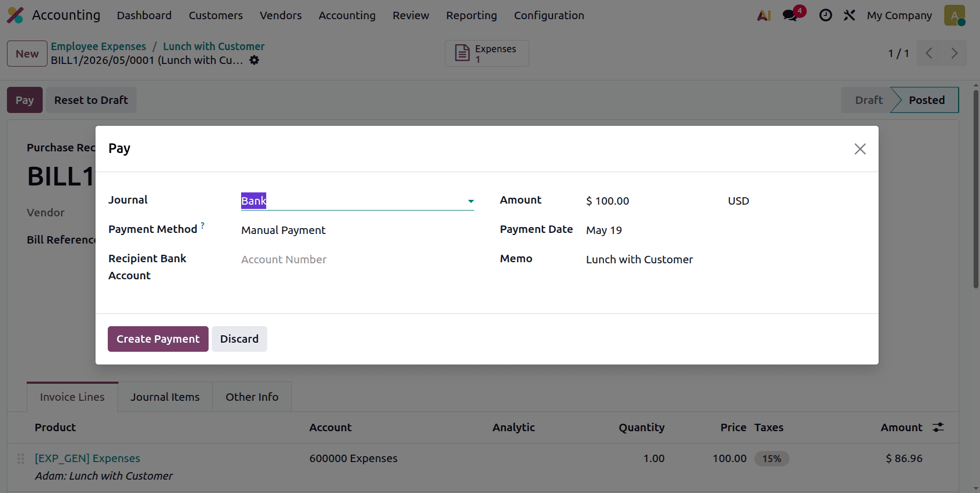Go to previous record arrow
The width and height of the screenshot is (980, 493).
(929, 53)
